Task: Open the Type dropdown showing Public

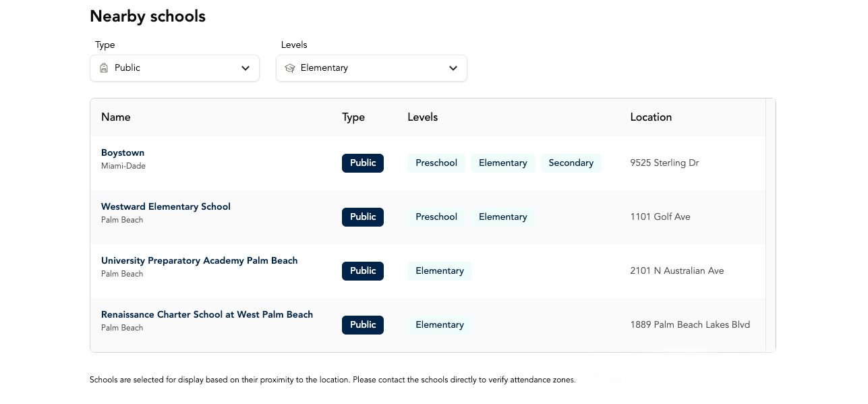Action: coord(175,68)
